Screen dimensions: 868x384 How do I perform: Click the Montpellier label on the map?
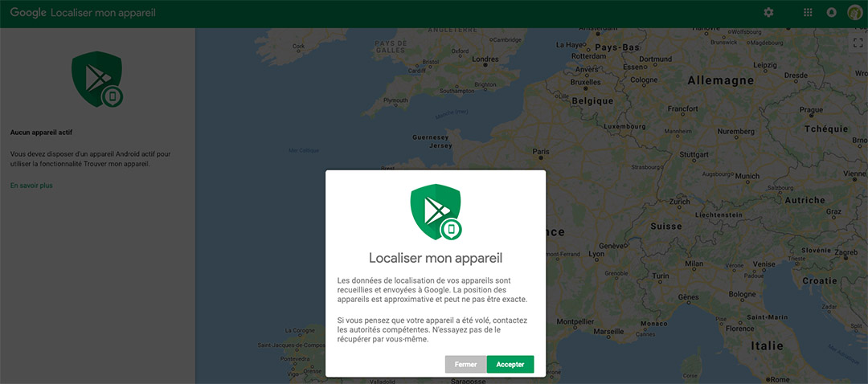tap(575, 321)
